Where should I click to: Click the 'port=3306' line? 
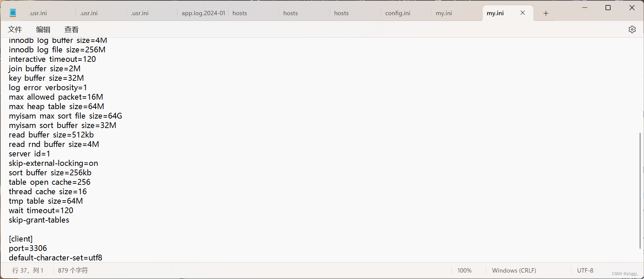pyautogui.click(x=28, y=248)
